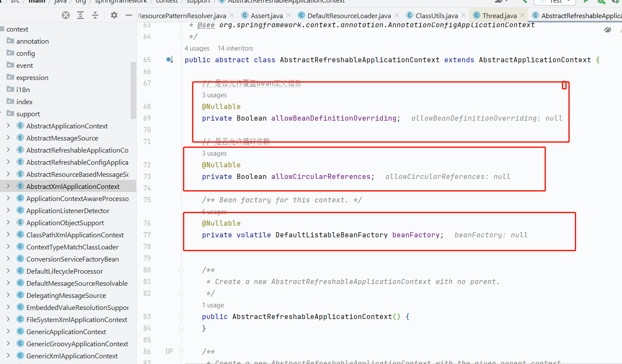Screen dimensions: 622x364
Task: Click the beanFactory field name on line 77
Action: coord(416,235)
